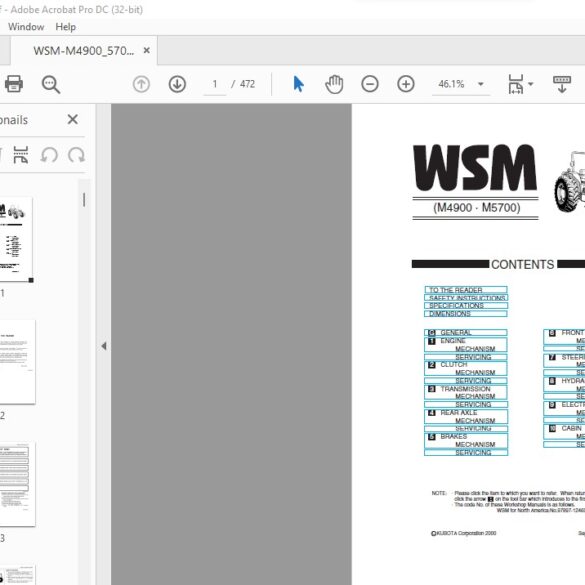This screenshot has width=585, height=585.
Task: Open the REAR AXLE MECHANISM link
Action: click(466, 416)
